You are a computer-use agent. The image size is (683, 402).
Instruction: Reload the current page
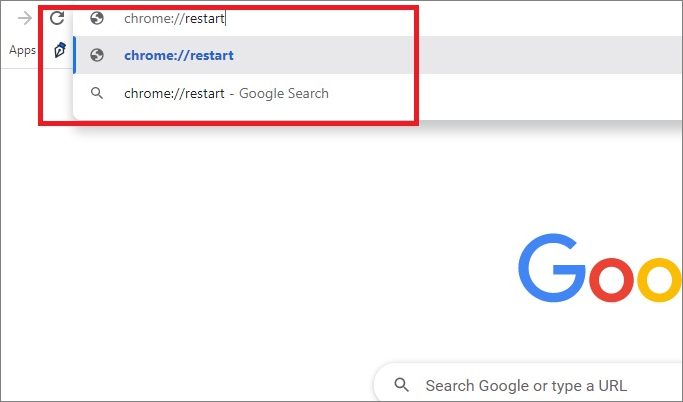click(57, 18)
